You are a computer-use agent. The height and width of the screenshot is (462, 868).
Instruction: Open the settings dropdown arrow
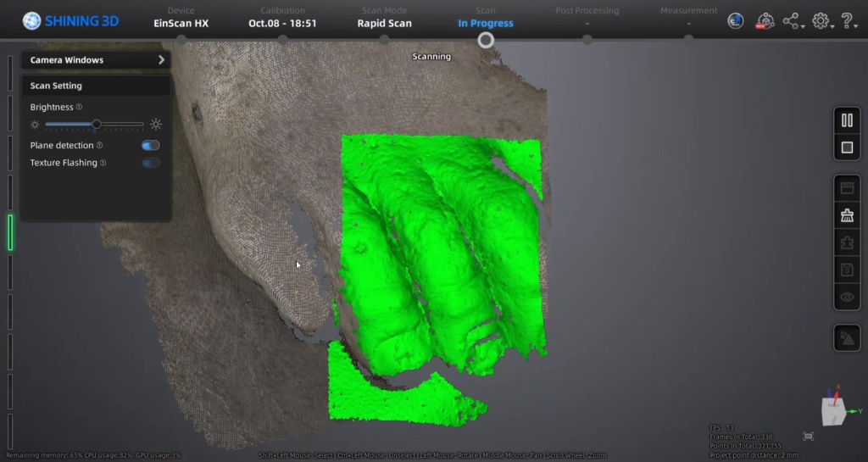pos(832,26)
